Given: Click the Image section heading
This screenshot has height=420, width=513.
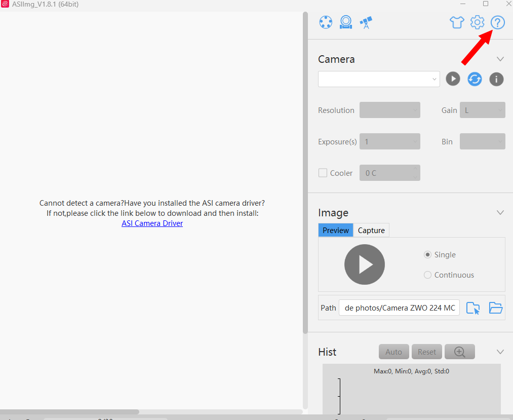Looking at the screenshot, I should pos(333,213).
